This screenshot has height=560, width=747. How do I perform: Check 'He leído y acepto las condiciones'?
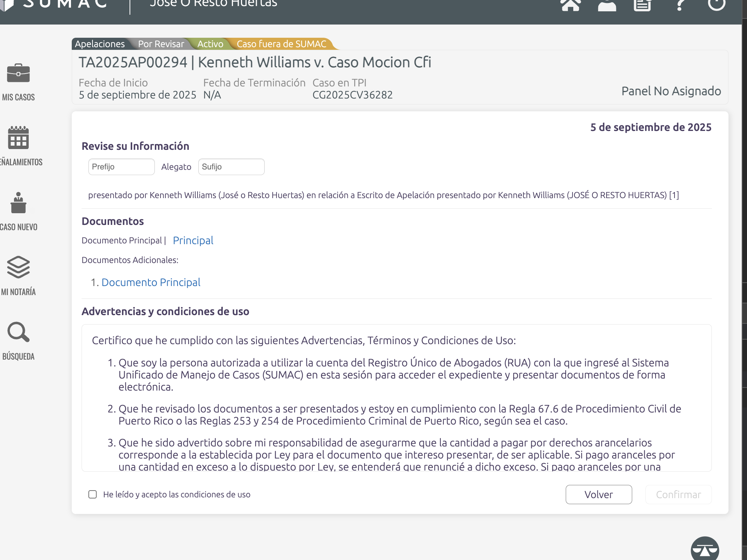tap(93, 494)
